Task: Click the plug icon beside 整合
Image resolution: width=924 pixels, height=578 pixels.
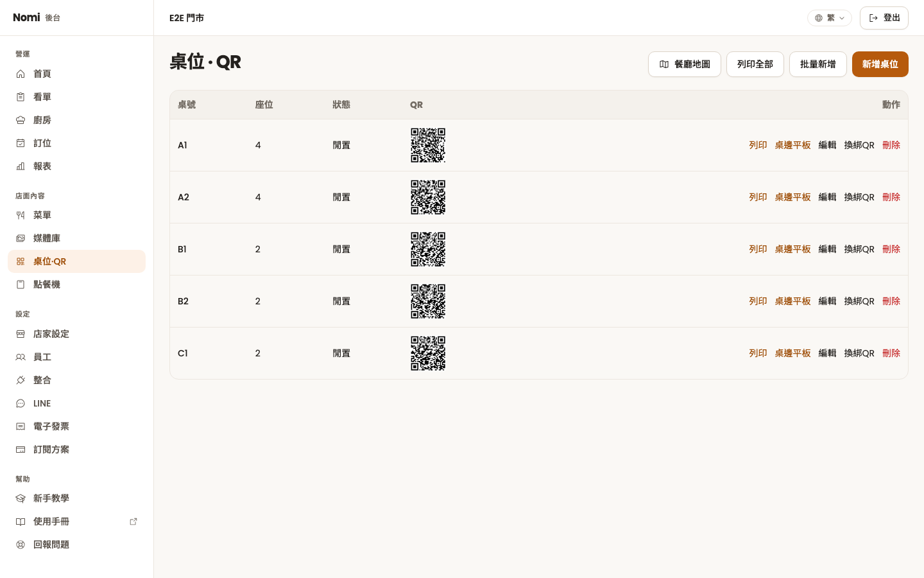Action: click(x=21, y=380)
